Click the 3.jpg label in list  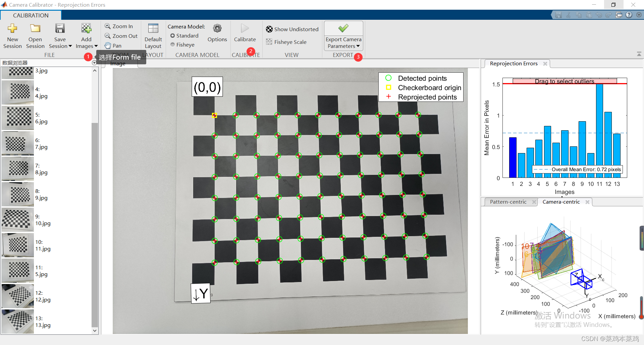[42, 71]
